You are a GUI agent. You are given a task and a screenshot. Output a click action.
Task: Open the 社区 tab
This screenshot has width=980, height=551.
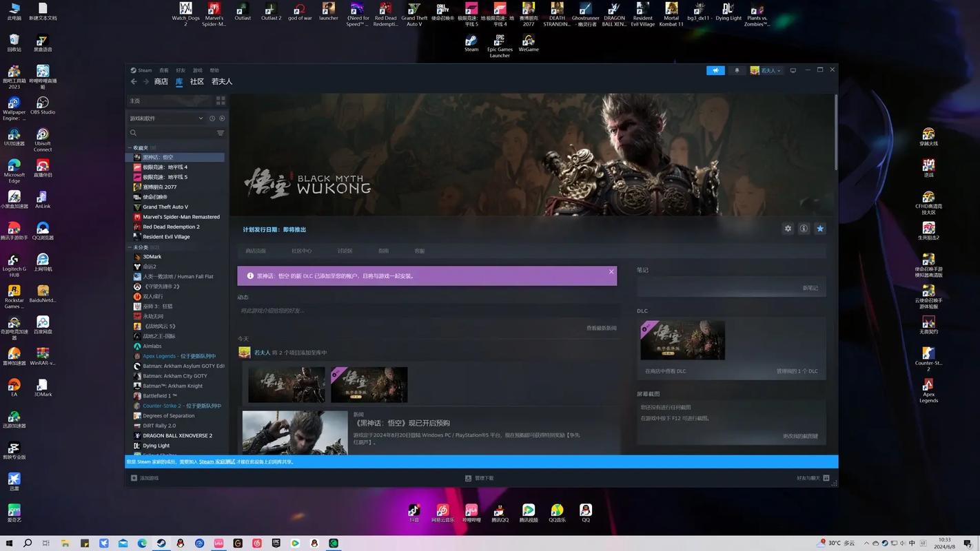pyautogui.click(x=197, y=81)
